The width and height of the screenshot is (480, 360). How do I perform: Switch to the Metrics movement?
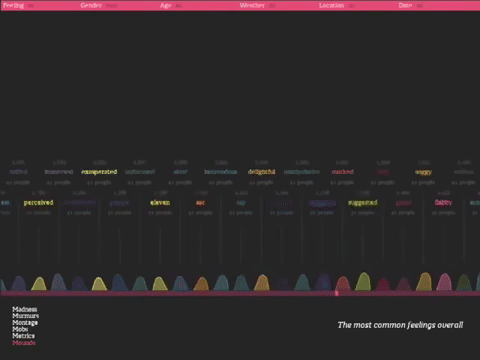pyautogui.click(x=23, y=336)
